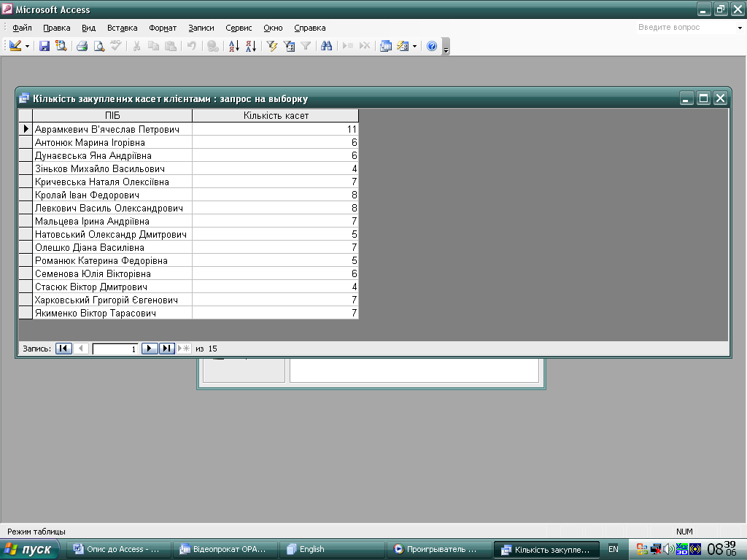
Task: Expand the toolbar options arrow
Action: (446, 47)
